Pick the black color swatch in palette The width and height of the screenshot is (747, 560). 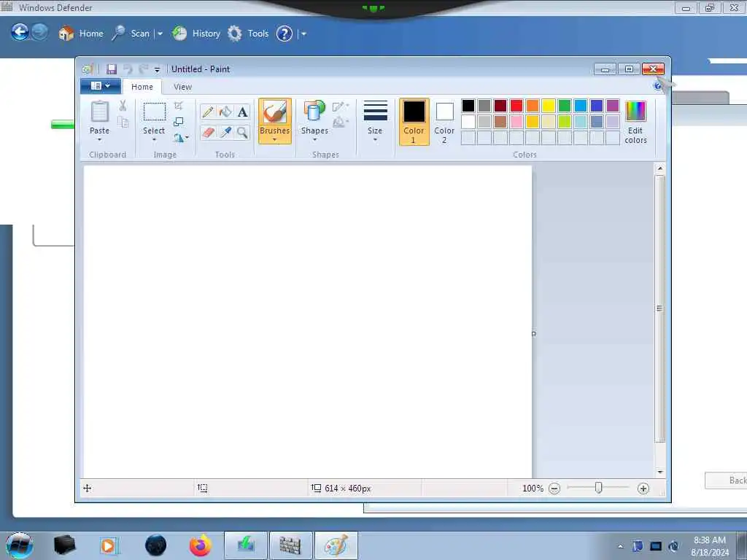coord(468,106)
